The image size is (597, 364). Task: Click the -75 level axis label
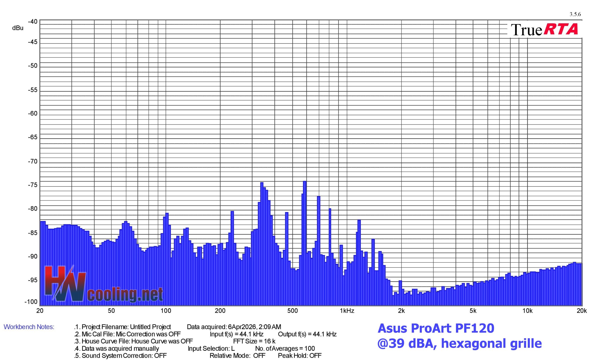click(x=33, y=185)
